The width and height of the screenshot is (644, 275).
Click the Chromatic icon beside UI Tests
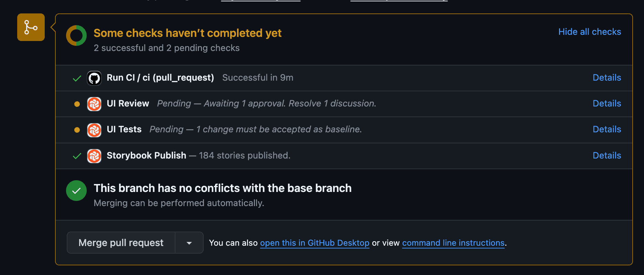94,130
